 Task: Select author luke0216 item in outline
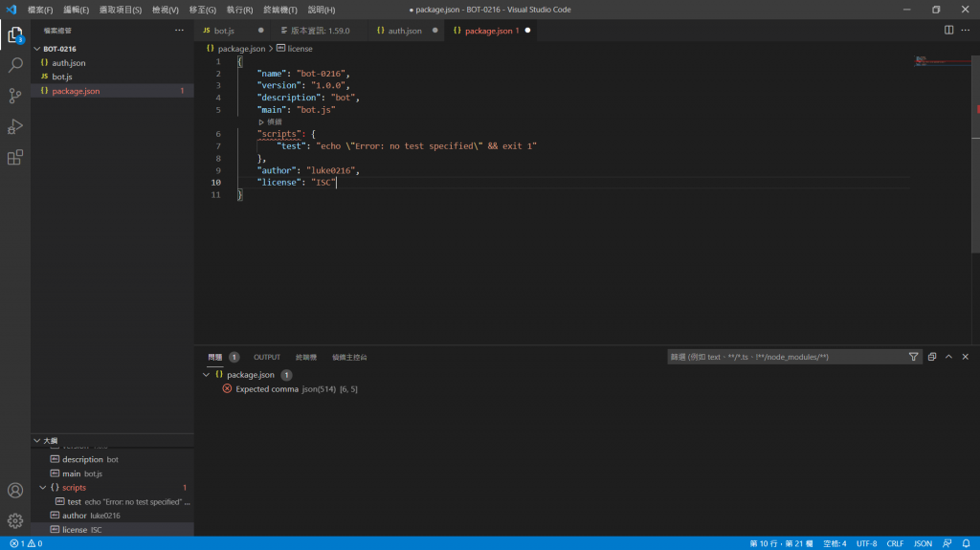pos(113,516)
